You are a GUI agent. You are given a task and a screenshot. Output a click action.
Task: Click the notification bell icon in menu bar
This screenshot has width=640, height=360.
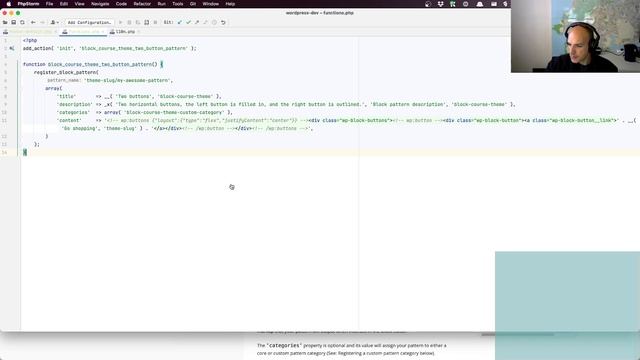pos(480,4)
